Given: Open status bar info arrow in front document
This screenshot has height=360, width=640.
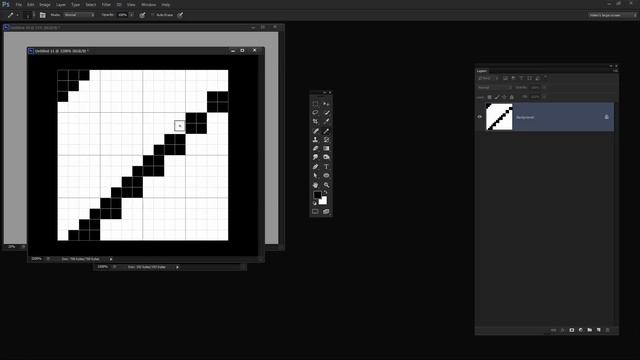Looking at the screenshot, I should pyautogui.click(x=111, y=259).
